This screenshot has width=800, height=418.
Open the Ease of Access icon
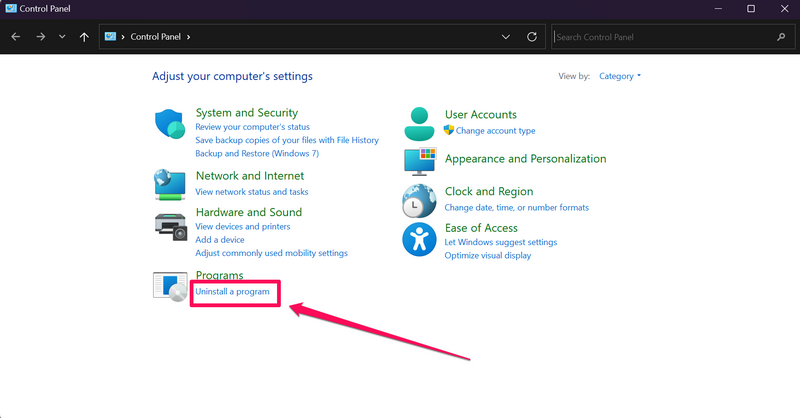[419, 240]
